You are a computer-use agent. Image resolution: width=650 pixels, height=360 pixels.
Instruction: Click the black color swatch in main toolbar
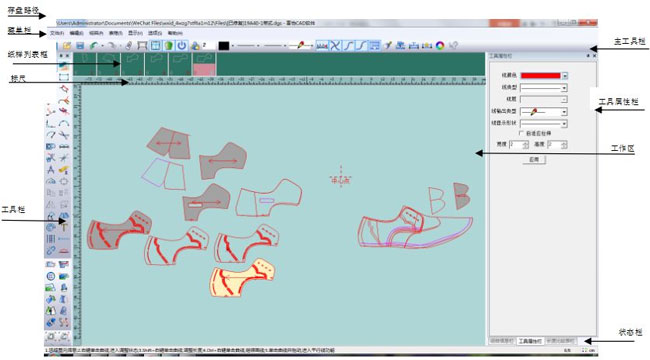[x=224, y=46]
